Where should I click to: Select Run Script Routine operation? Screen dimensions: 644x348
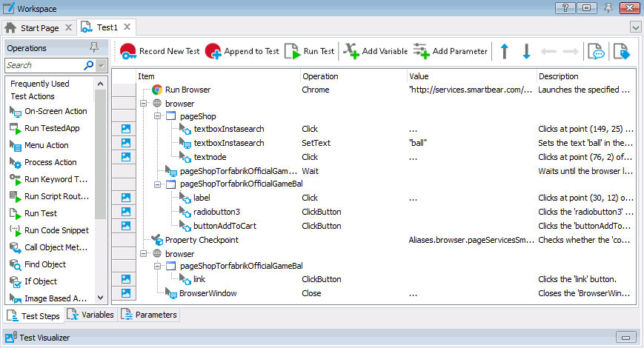coord(50,196)
